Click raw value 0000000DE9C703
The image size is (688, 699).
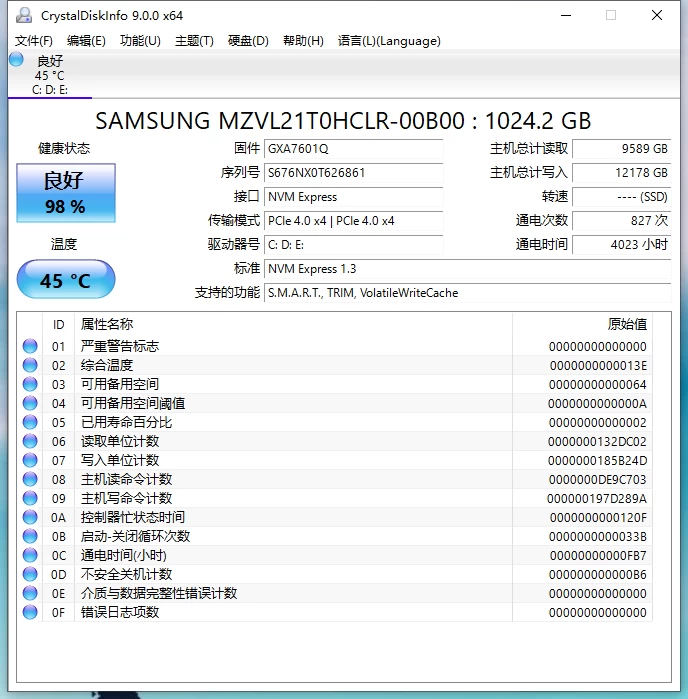click(x=597, y=480)
